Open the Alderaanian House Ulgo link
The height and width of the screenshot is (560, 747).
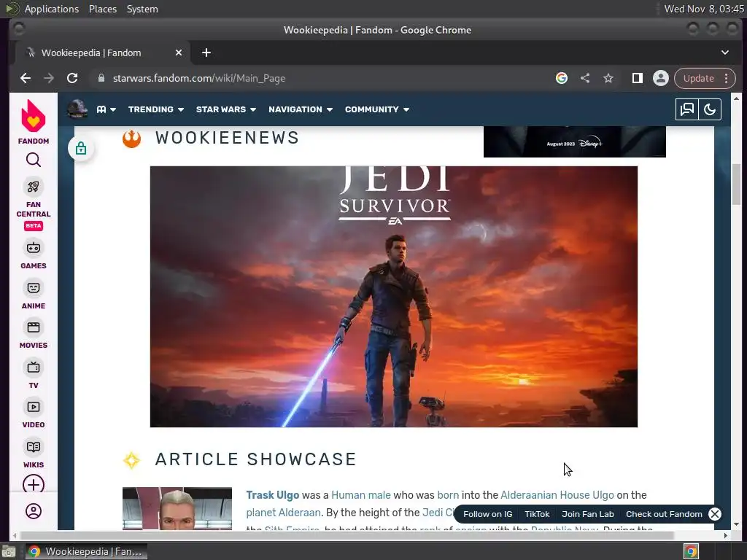pos(557,495)
